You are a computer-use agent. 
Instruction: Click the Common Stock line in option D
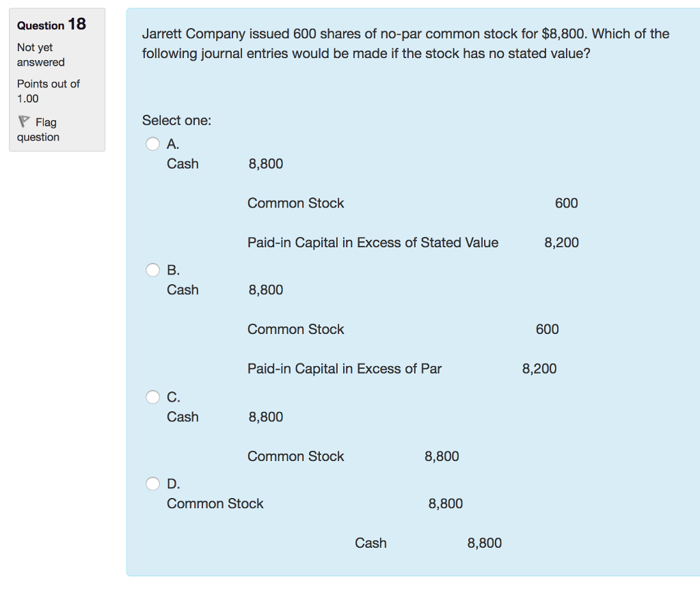click(215, 503)
